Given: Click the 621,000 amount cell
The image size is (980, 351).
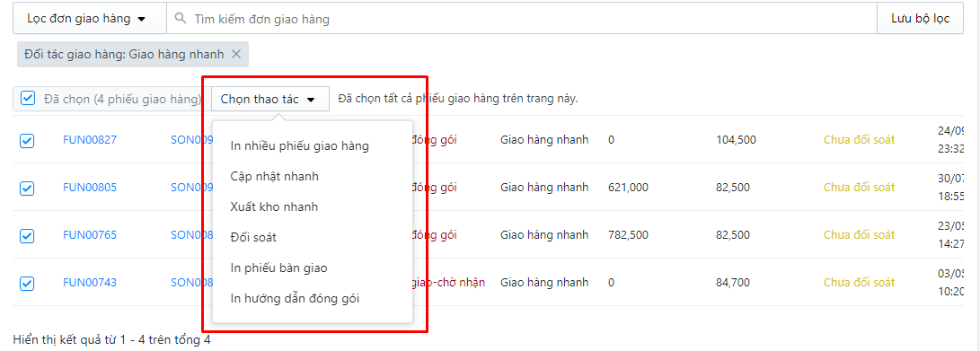Looking at the screenshot, I should tap(628, 188).
